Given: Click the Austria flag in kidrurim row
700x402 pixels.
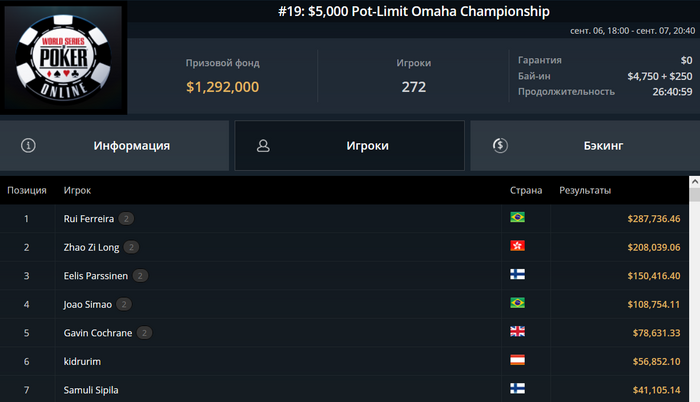Looking at the screenshot, I should (x=517, y=360).
